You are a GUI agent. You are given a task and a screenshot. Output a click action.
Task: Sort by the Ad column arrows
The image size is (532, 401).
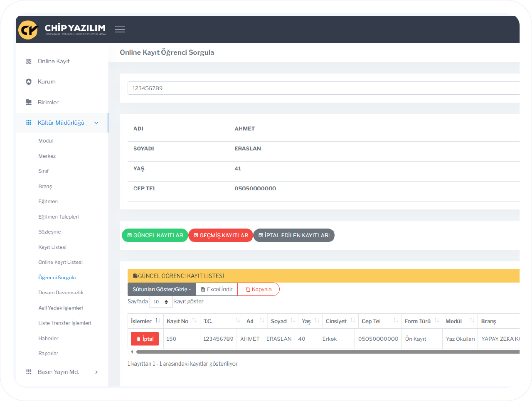pos(262,320)
